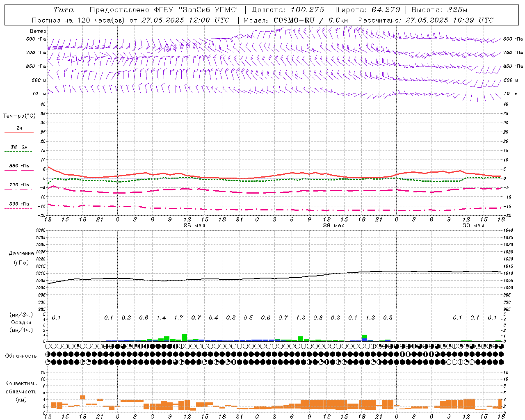This screenshot has height=420, width=525.
Task: Select the "28 мая" date label
Action: click(x=194, y=226)
